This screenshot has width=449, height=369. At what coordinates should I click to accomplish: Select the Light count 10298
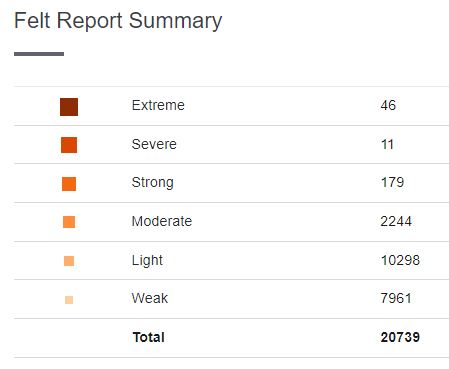click(400, 260)
